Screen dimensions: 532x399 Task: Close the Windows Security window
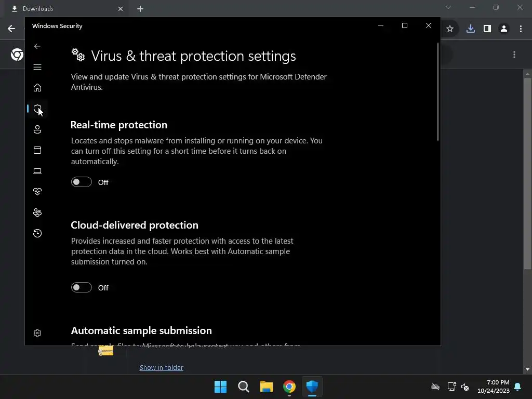[429, 26]
